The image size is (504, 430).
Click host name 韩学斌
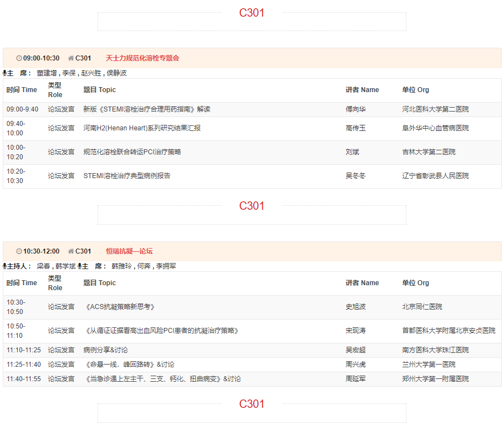(65, 266)
